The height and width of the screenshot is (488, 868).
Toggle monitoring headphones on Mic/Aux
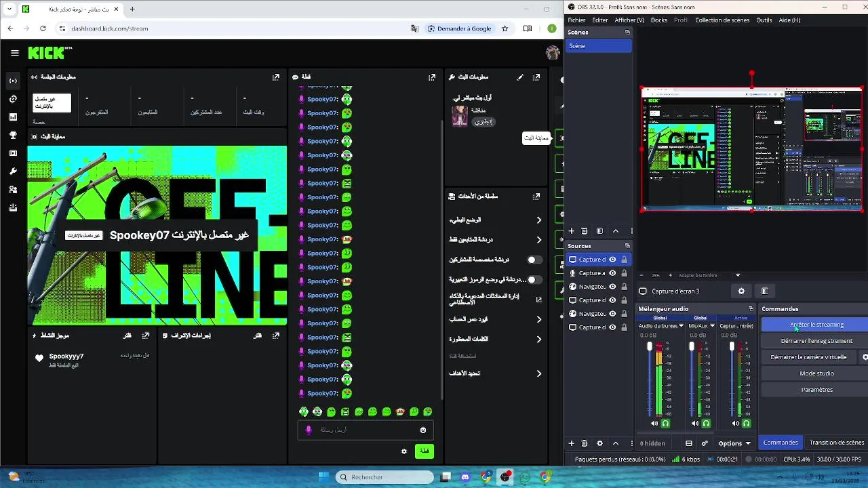coord(706,424)
